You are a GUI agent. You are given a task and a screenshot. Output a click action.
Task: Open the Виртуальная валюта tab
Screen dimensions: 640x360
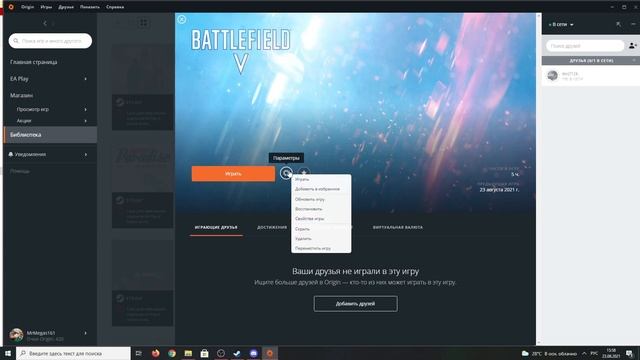tap(398, 227)
